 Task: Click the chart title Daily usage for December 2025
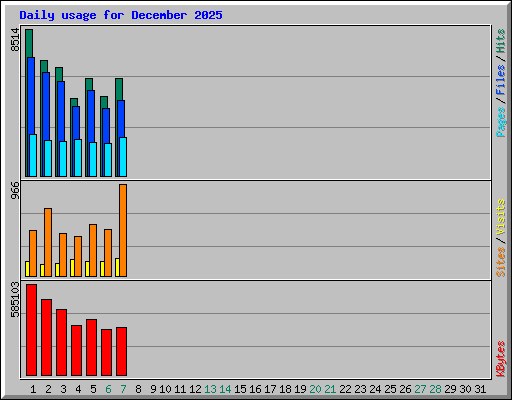point(121,15)
